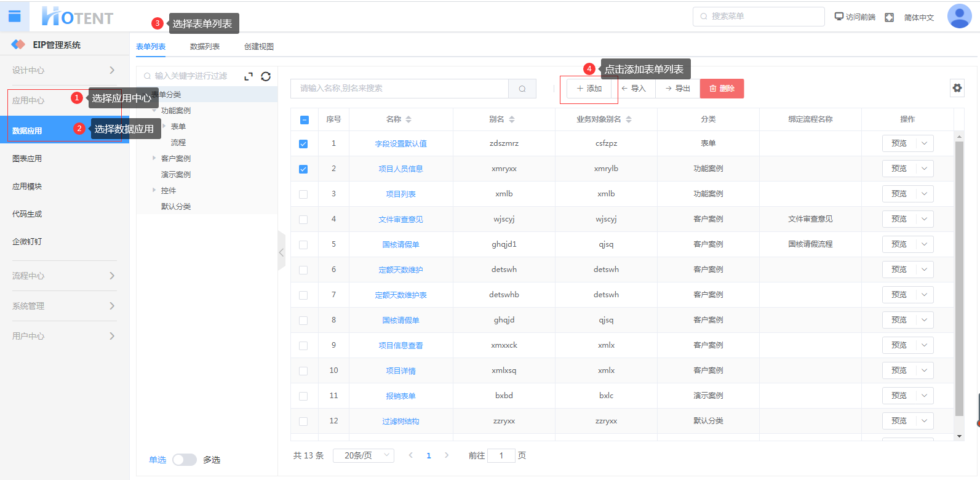Click the fullscreen icon in top header
This screenshot has height=480, width=980.
tap(889, 17)
